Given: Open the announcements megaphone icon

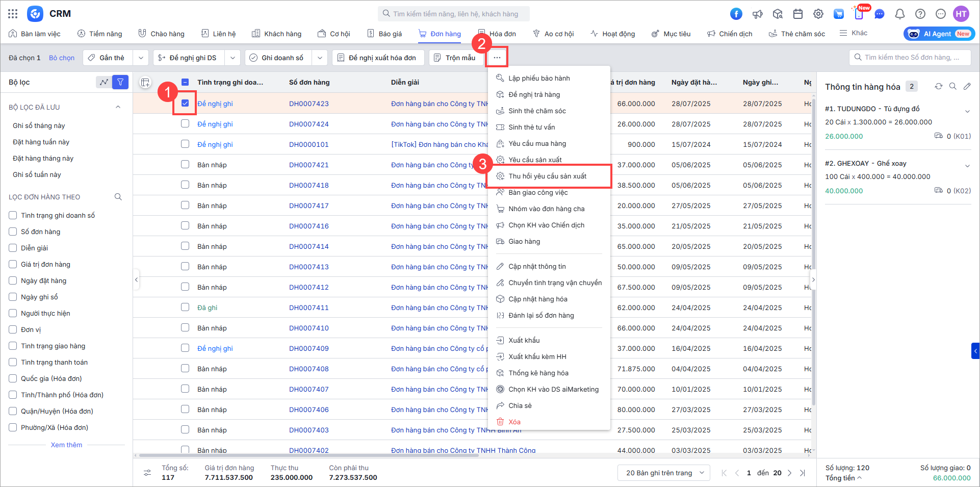Looking at the screenshot, I should pos(757,14).
